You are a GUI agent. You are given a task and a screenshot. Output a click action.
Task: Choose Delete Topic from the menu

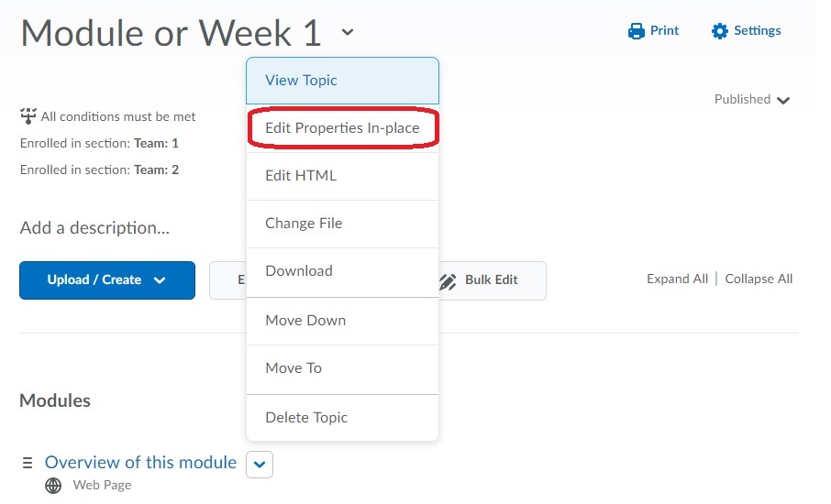(x=342, y=418)
